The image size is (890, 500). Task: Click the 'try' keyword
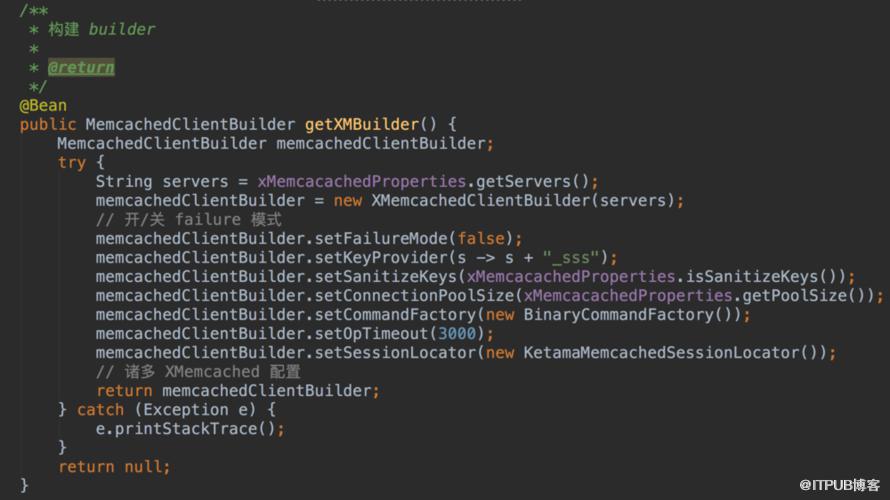point(72,163)
